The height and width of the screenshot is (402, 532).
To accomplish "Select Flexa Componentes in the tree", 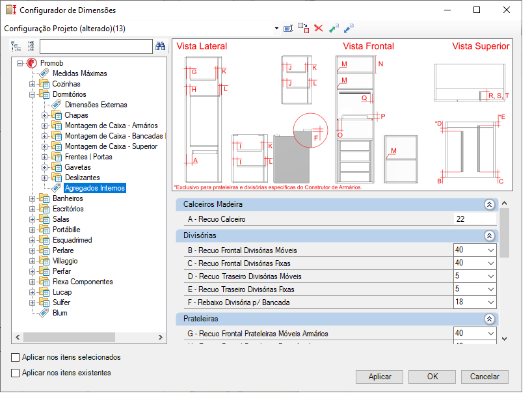I will click(83, 282).
